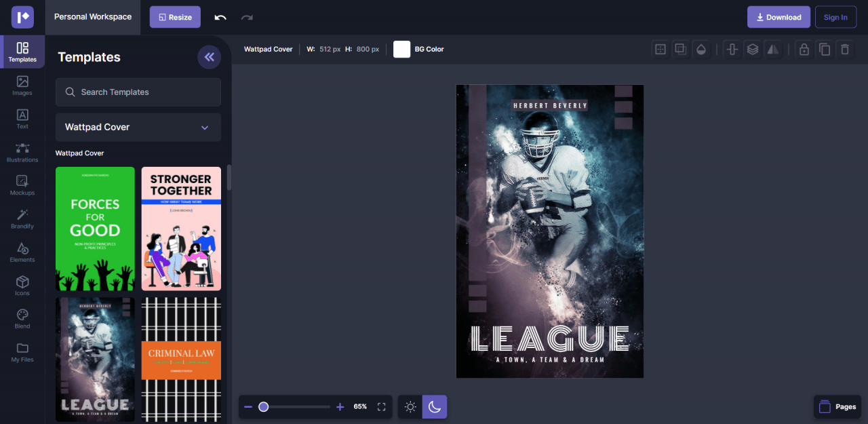Click the trash delete icon

[x=844, y=50]
